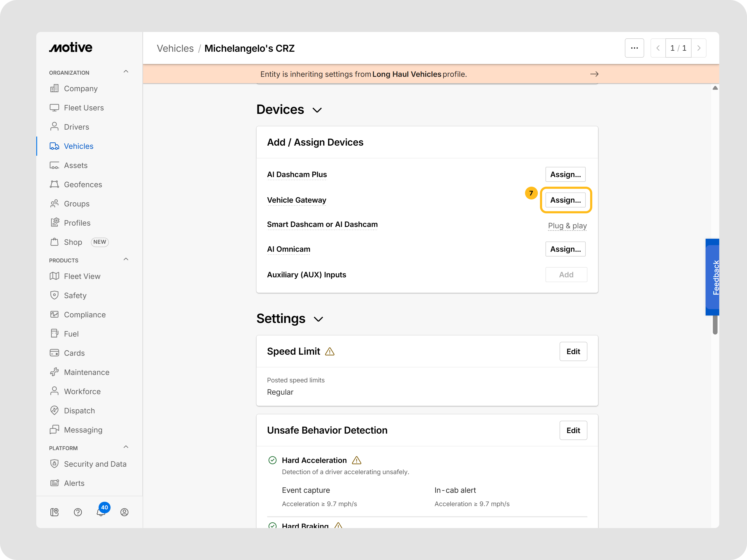Open the user account profile icon
This screenshot has width=747, height=560.
click(x=124, y=512)
